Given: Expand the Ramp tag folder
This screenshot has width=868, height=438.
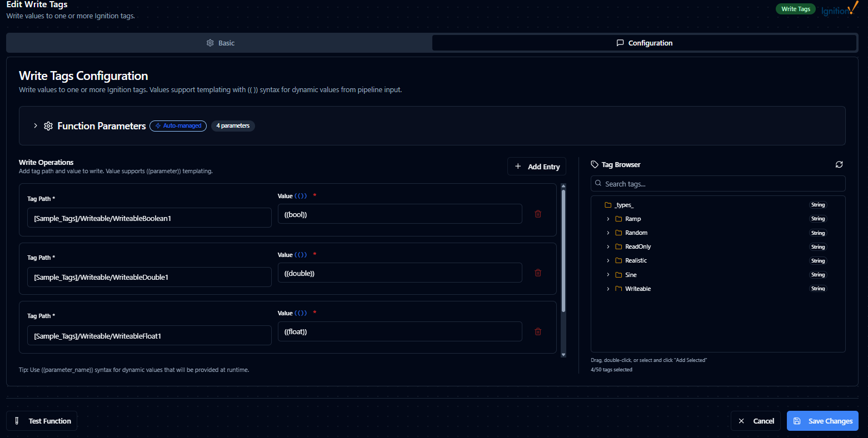Looking at the screenshot, I should (x=608, y=219).
